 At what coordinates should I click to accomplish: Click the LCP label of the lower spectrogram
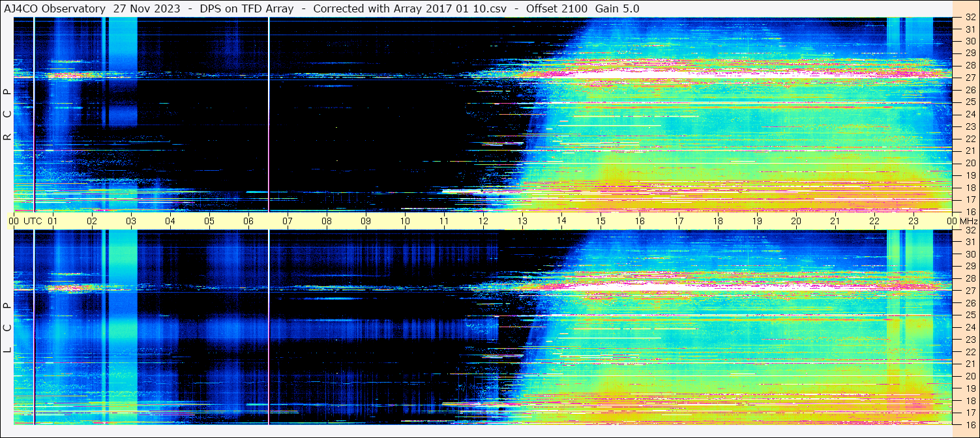(x=7, y=328)
